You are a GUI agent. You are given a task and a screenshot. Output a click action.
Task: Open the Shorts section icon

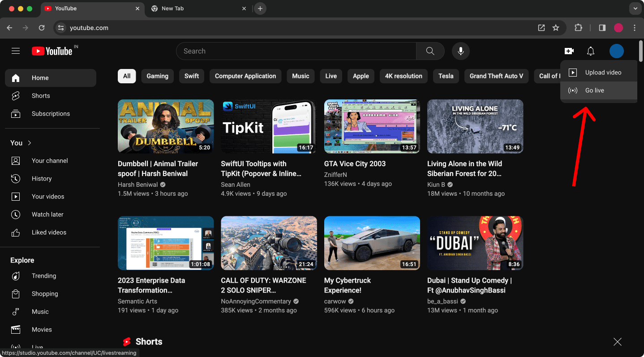tap(15, 95)
